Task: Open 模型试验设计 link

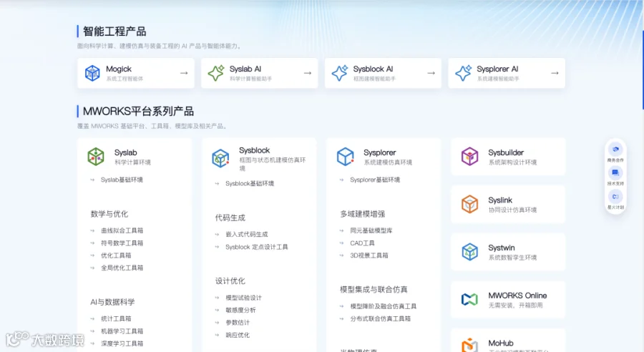Action: [x=243, y=298]
